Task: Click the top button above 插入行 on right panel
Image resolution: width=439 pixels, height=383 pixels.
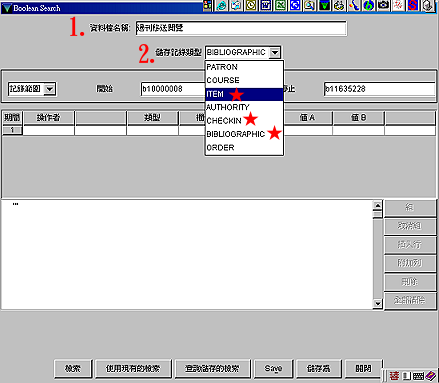Action: click(410, 207)
